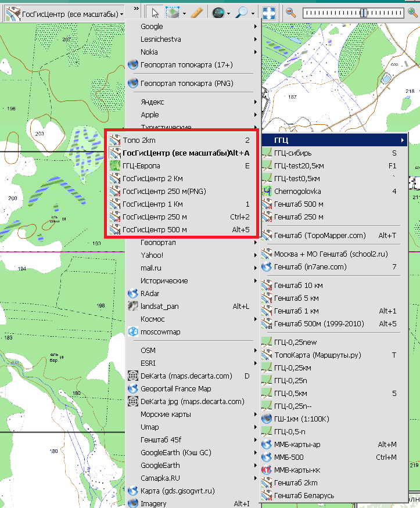Image resolution: width=420 pixels, height=508 pixels.
Task: Select Генштаб 500 м map entry
Action: 299,204
